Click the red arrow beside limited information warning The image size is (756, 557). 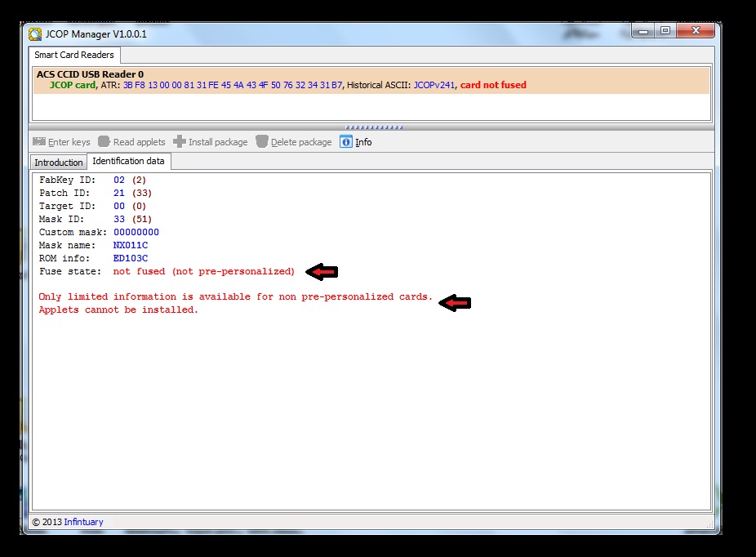click(455, 303)
